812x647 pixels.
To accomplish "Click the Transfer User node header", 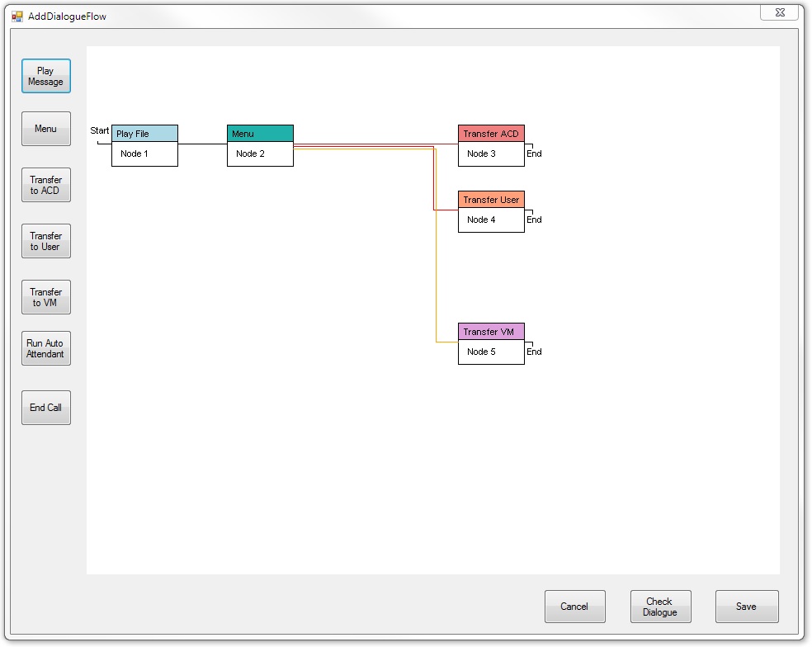I will (x=491, y=200).
